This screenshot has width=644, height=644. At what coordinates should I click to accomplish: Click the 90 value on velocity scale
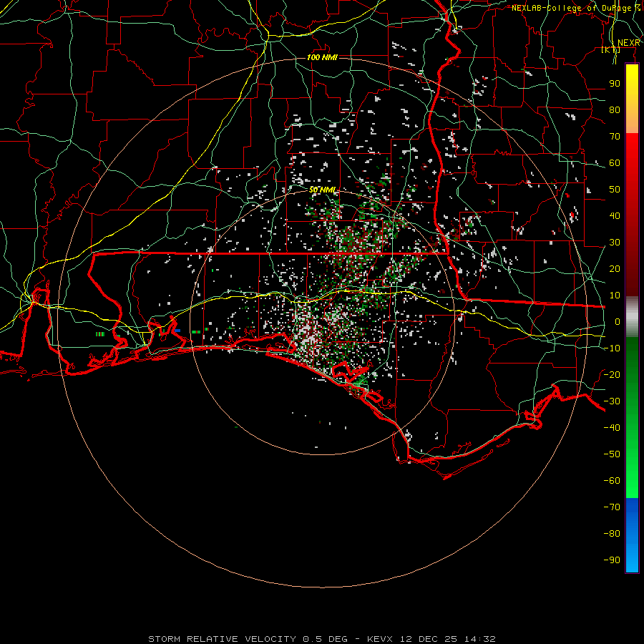point(615,84)
